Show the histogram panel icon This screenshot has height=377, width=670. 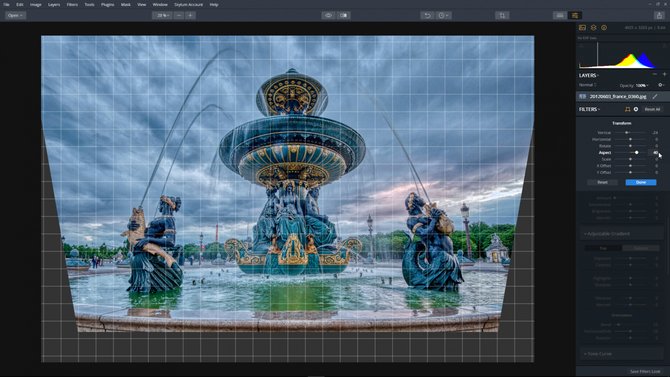tap(582, 28)
